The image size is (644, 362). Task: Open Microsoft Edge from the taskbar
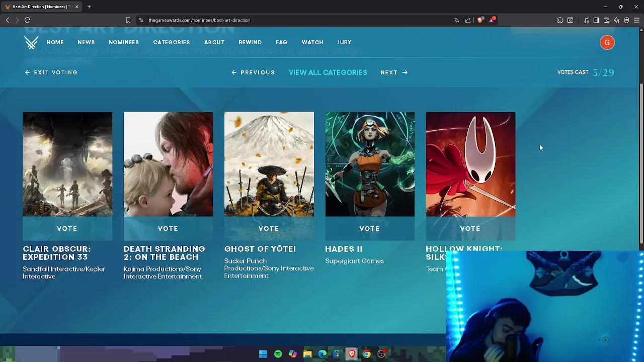(x=322, y=354)
